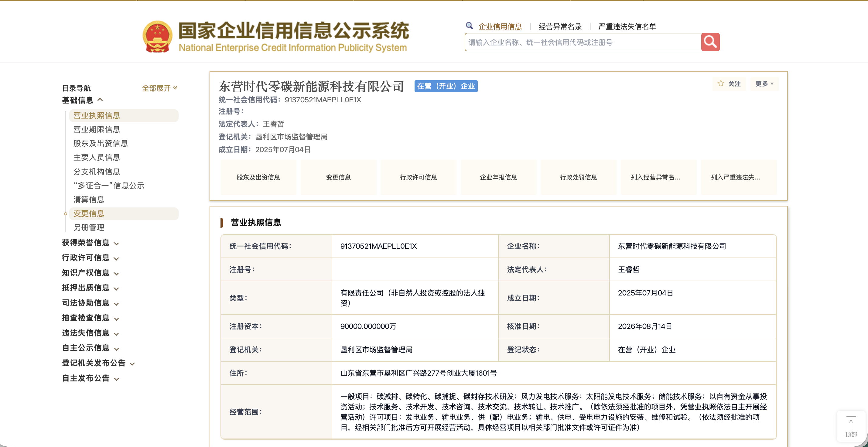Click the 关注 follow button

pyautogui.click(x=729, y=84)
